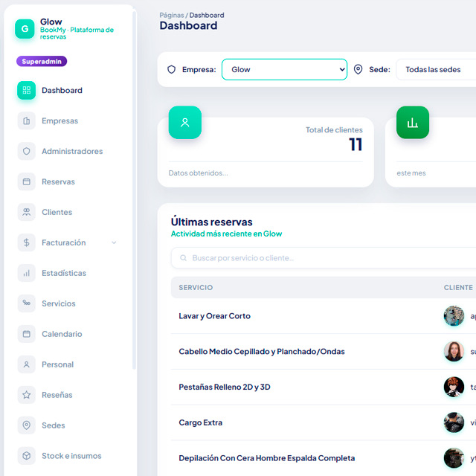Click the Sedes location pin icon
Screen dimensions: 476x476
[27, 425]
